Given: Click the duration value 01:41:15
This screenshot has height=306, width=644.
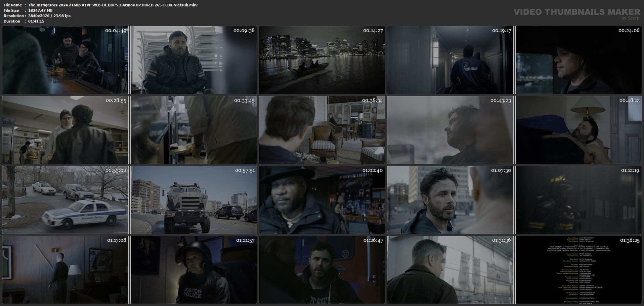Looking at the screenshot, I should point(36,21).
